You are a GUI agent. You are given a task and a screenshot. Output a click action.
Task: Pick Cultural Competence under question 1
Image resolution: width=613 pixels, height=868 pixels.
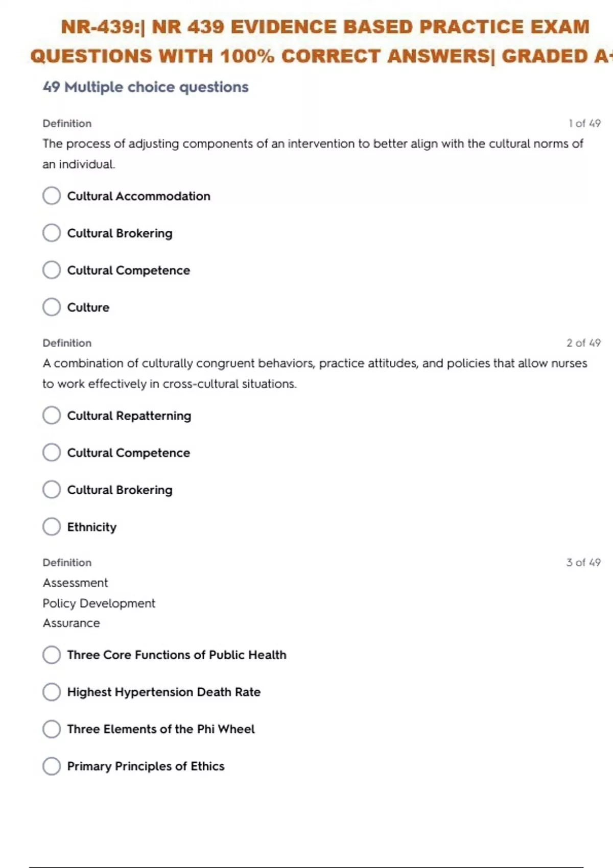pyautogui.click(x=52, y=270)
